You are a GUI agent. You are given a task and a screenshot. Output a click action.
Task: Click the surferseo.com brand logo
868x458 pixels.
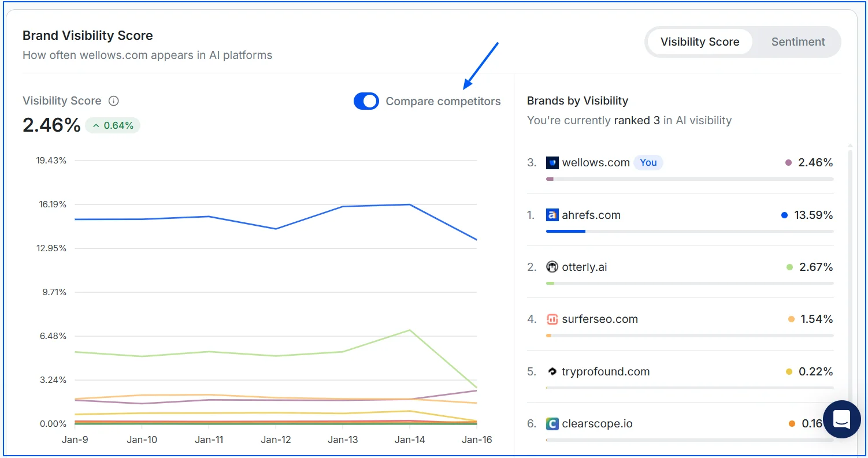pos(552,319)
